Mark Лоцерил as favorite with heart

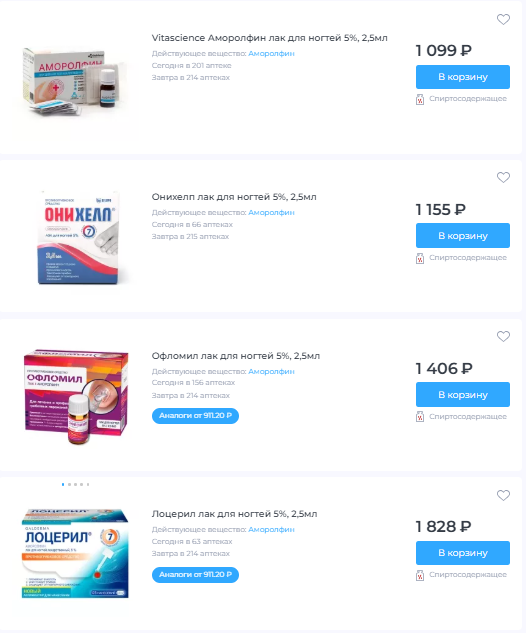503,495
